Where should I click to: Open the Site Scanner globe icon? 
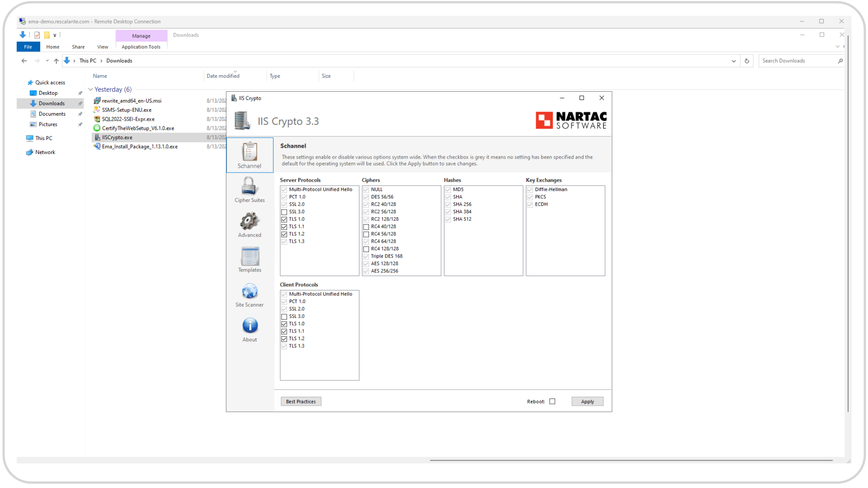coord(250,291)
